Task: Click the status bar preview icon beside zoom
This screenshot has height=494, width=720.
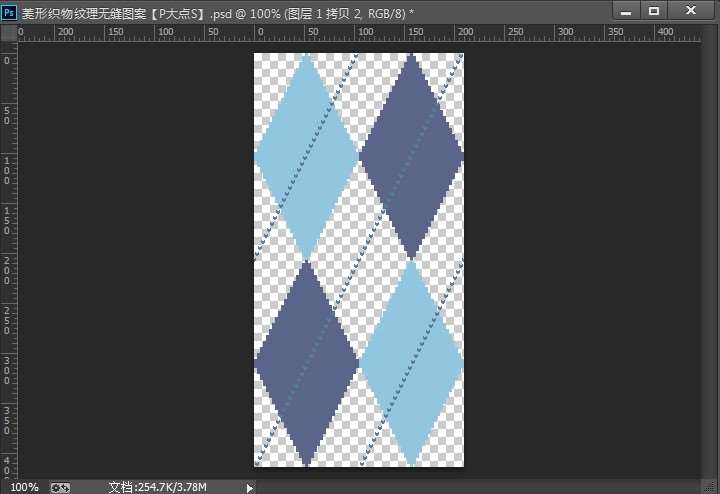Action: coord(60,487)
